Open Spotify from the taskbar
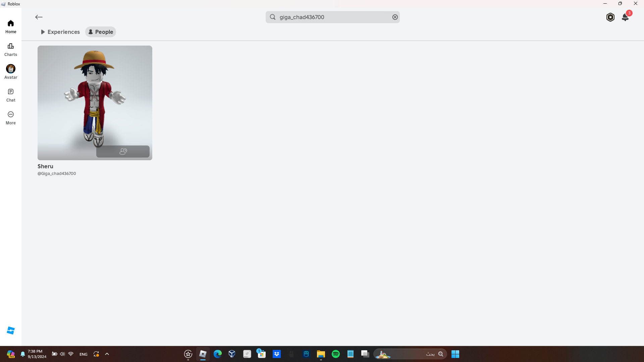The height and width of the screenshot is (362, 644). 336,354
